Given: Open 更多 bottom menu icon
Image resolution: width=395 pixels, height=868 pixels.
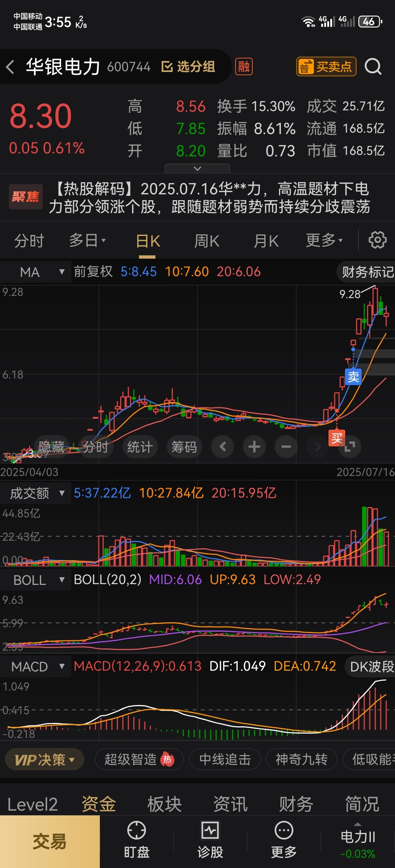Looking at the screenshot, I should [x=284, y=840].
